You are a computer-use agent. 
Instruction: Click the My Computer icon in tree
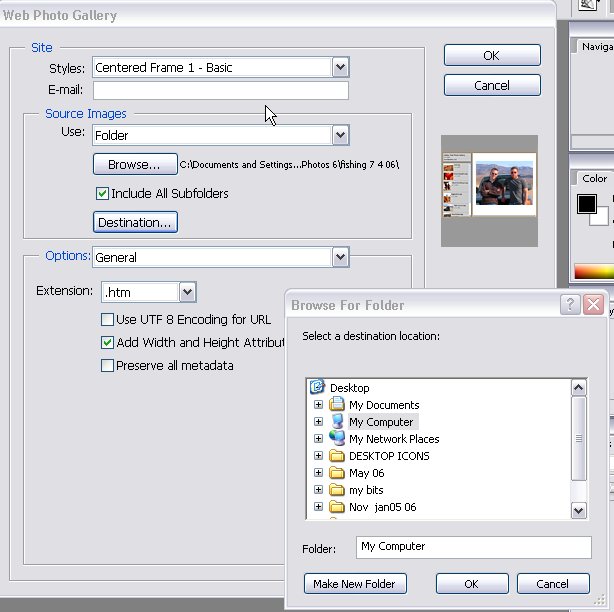[x=337, y=421]
